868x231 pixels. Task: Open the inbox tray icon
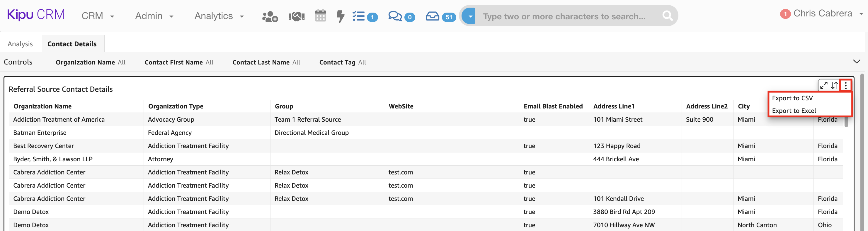click(432, 16)
